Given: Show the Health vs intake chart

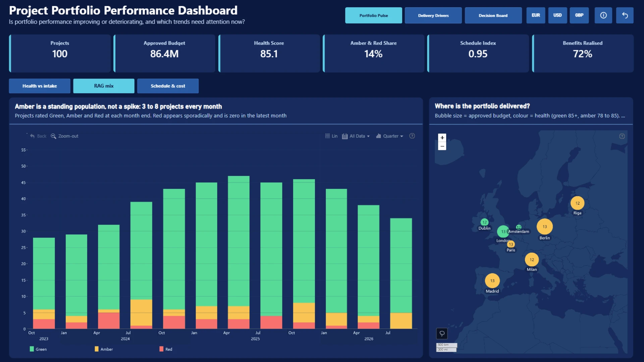Looking at the screenshot, I should [40, 86].
